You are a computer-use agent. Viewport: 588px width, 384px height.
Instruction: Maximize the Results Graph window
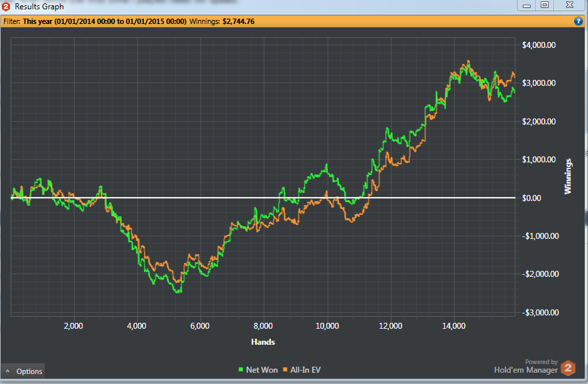coord(545,5)
